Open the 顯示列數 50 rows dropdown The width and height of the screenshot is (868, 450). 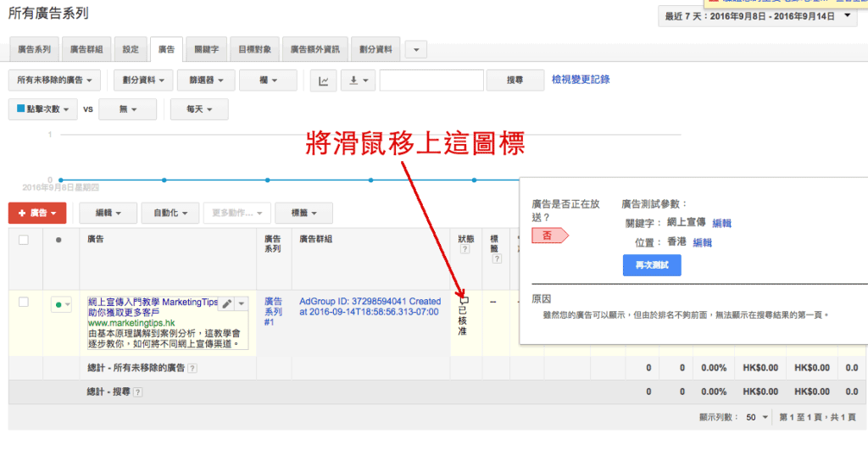click(x=757, y=417)
